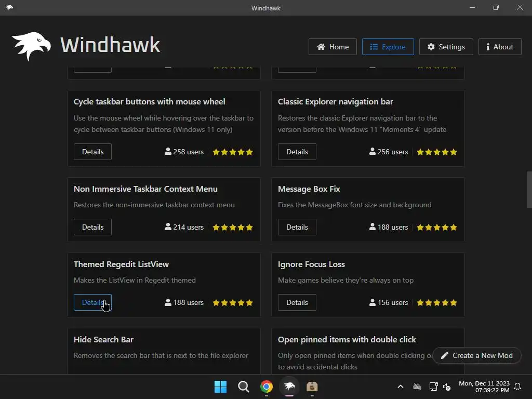Open Details for Non Immersive Taskbar Context Menu
Image resolution: width=532 pixels, height=399 pixels.
(92, 227)
